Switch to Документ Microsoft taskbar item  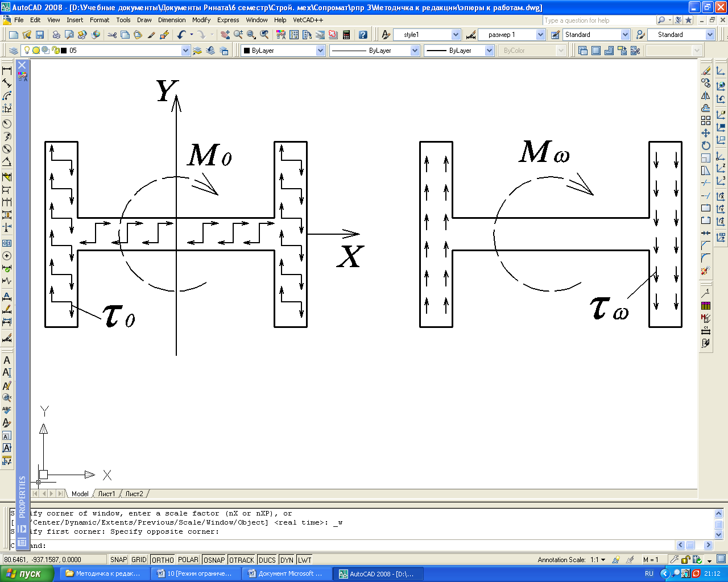(287, 573)
